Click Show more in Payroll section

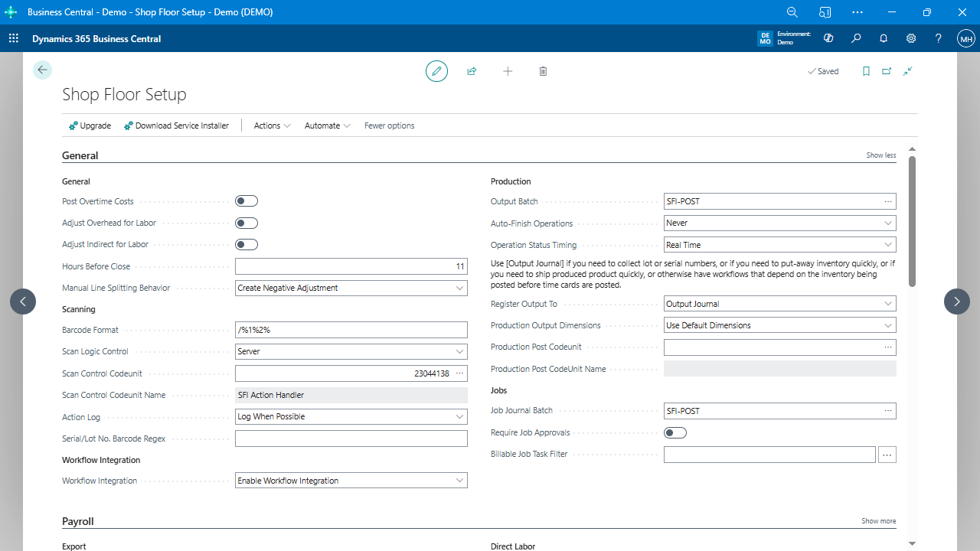pyautogui.click(x=878, y=521)
